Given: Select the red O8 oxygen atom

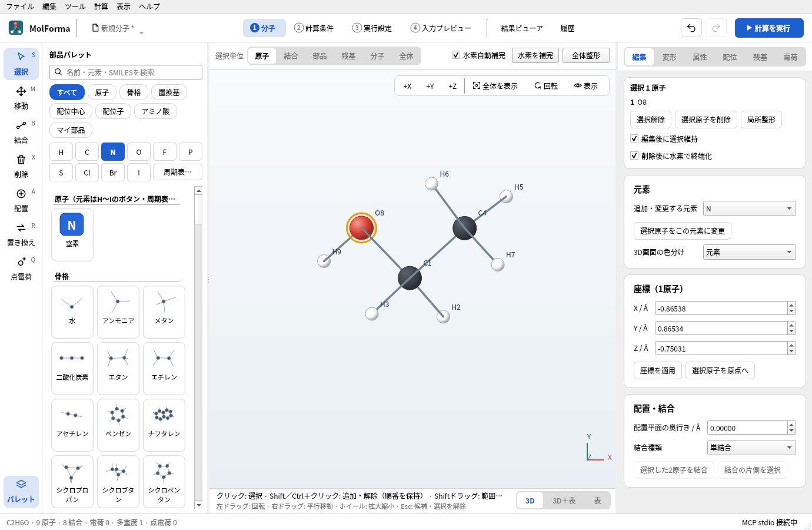Looking at the screenshot, I should (x=361, y=227).
